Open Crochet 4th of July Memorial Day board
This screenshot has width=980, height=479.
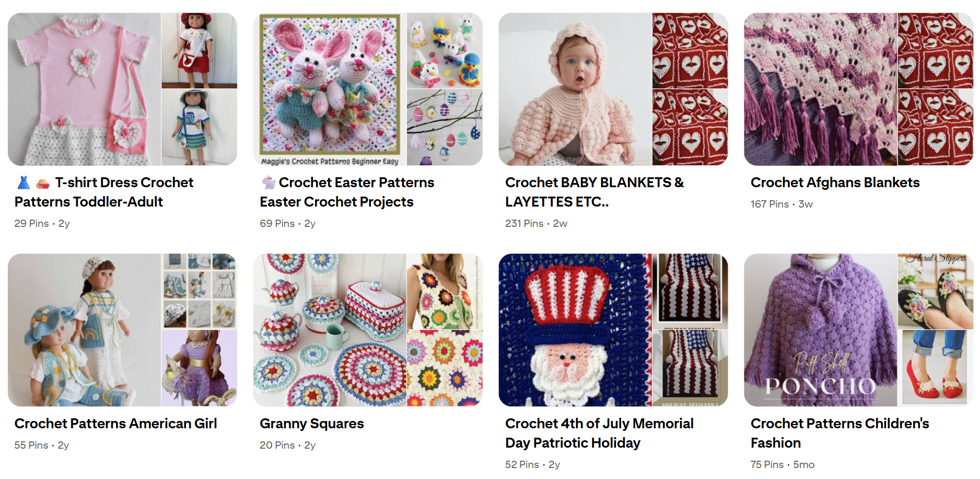[x=599, y=433]
